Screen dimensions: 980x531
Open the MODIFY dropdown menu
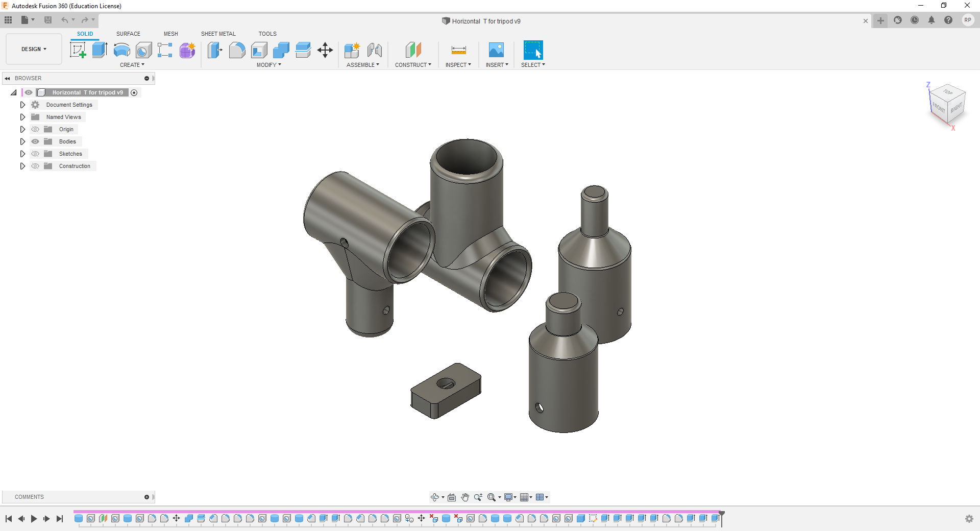click(269, 65)
